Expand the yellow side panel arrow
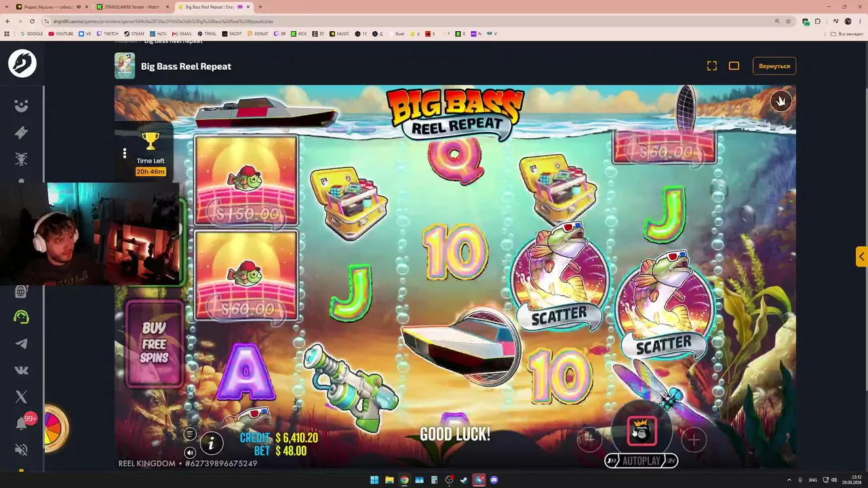 click(x=861, y=256)
